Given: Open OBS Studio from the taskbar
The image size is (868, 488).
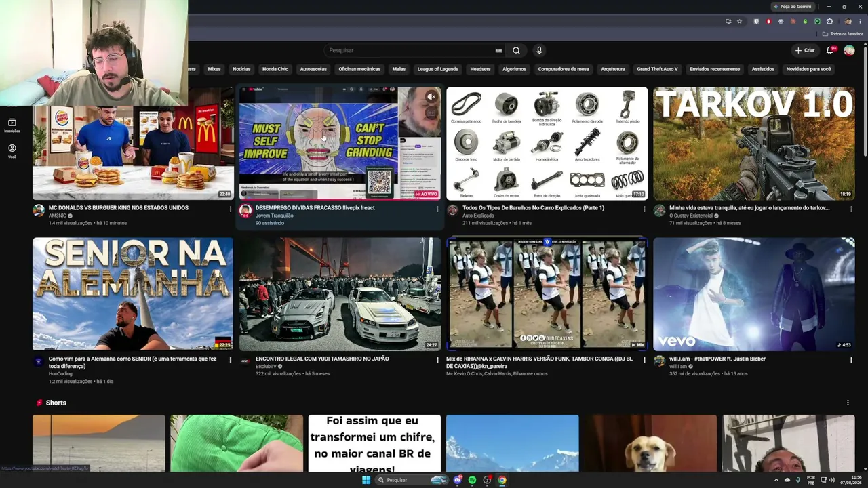Looking at the screenshot, I should point(487,480).
